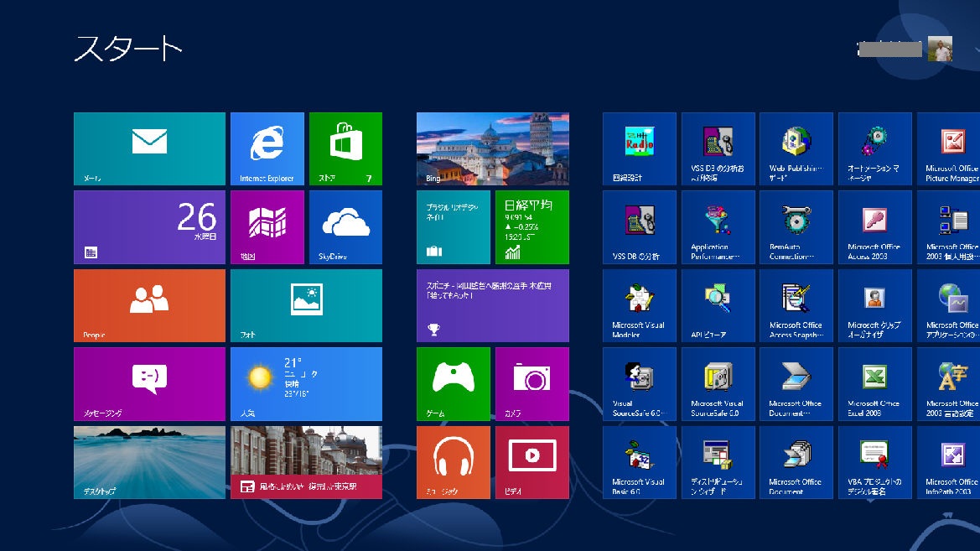Open the デスクトップ (Desktop) tile
Viewport: 980px width, 551px height.
click(x=149, y=463)
